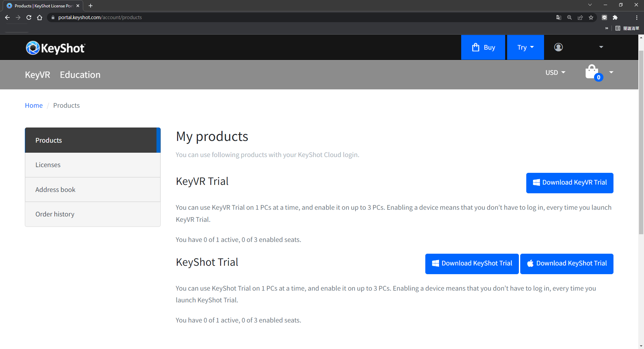Click the share page icon
The width and height of the screenshot is (644, 349).
click(580, 17)
